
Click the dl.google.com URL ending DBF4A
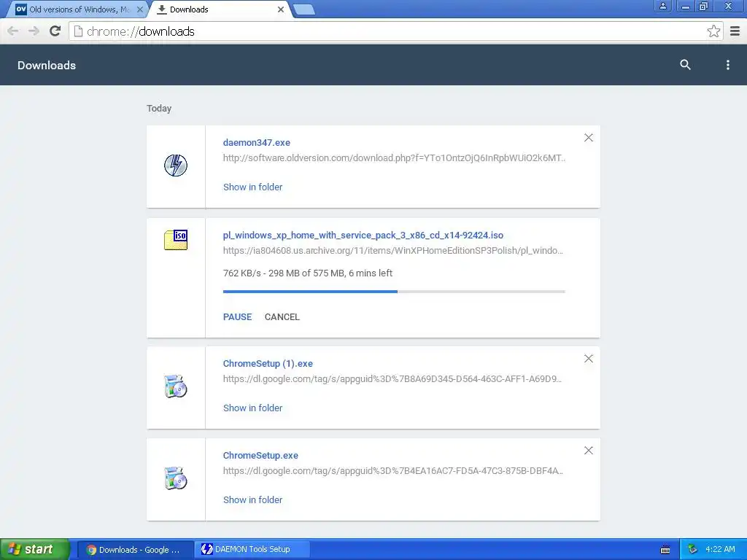point(393,471)
